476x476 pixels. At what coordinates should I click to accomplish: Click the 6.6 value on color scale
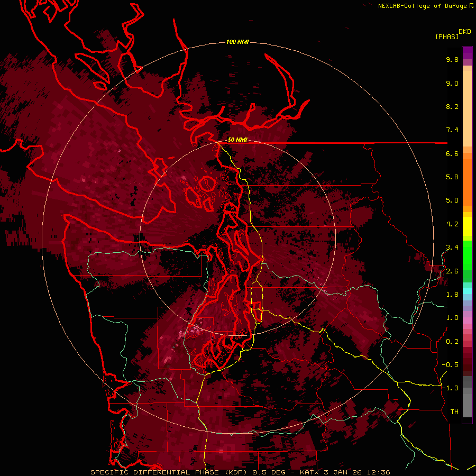click(452, 153)
